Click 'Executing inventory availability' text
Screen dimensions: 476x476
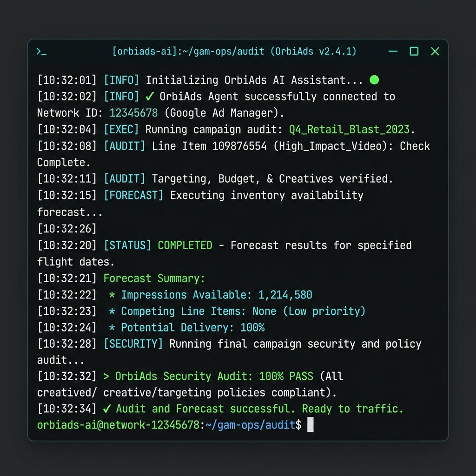pos(266,195)
